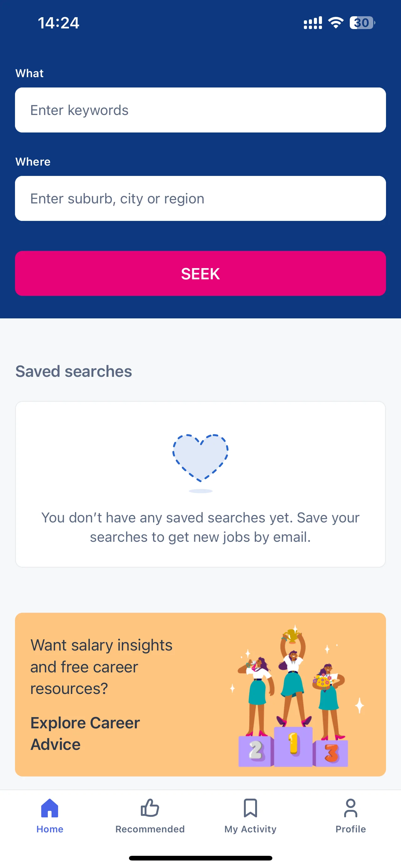This screenshot has height=868, width=401.
Task: Tap the 14:24 clock in status bar
Action: [x=59, y=23]
